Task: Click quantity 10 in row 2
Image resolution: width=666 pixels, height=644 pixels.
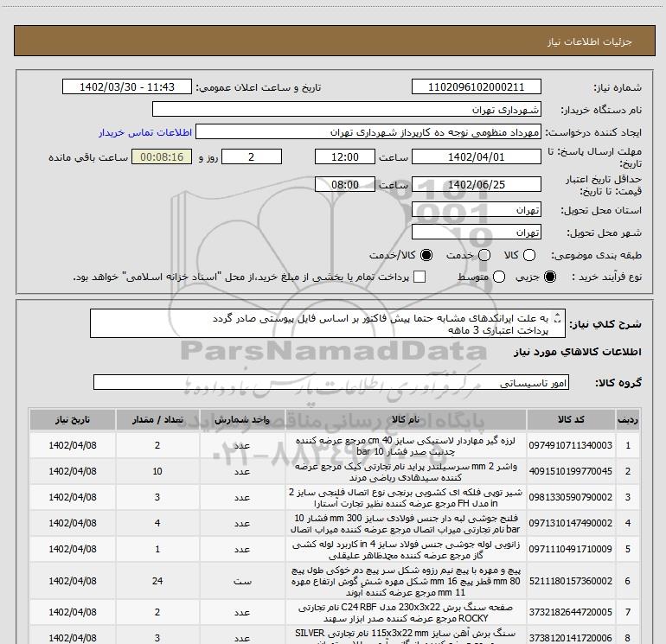Action: pos(157,471)
